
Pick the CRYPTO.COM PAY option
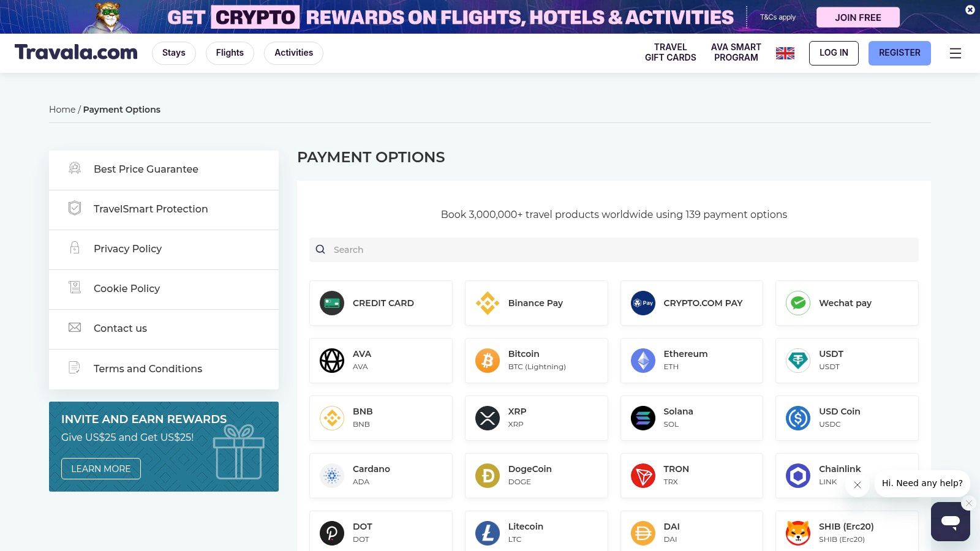click(x=692, y=302)
